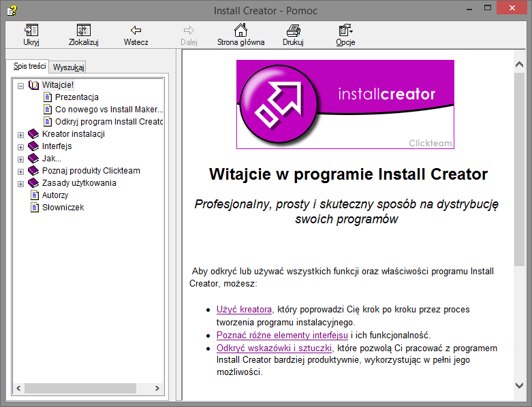This screenshot has height=407, width=532.
Task: Collapse the Witajcie! tree node
Action: [x=20, y=86]
